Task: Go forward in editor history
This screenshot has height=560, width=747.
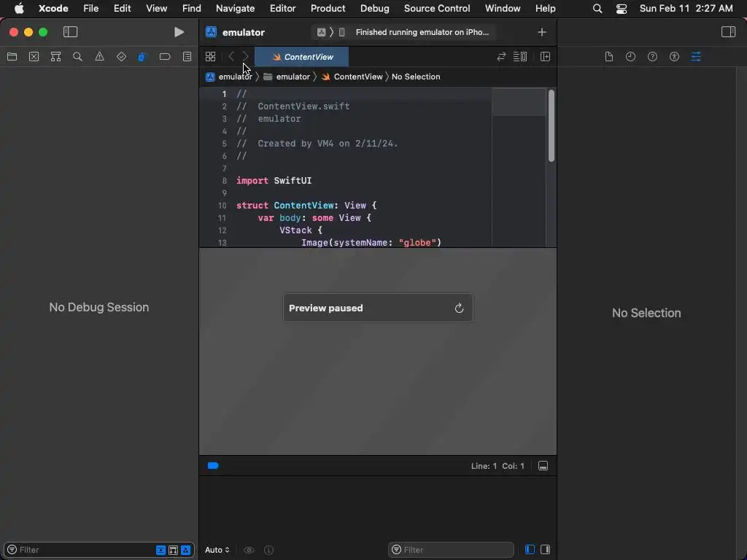Action: pos(245,57)
